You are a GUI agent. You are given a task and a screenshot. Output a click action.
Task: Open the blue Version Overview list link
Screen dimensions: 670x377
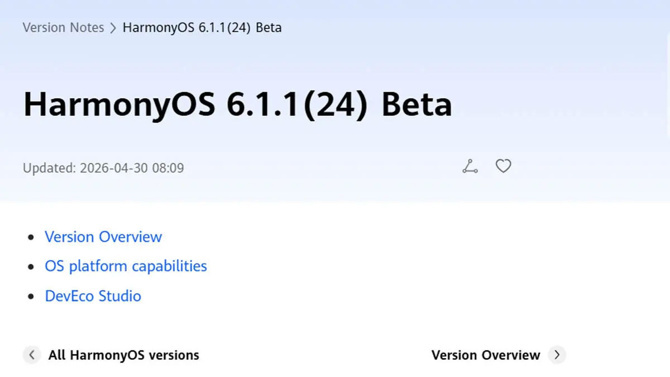(x=103, y=237)
